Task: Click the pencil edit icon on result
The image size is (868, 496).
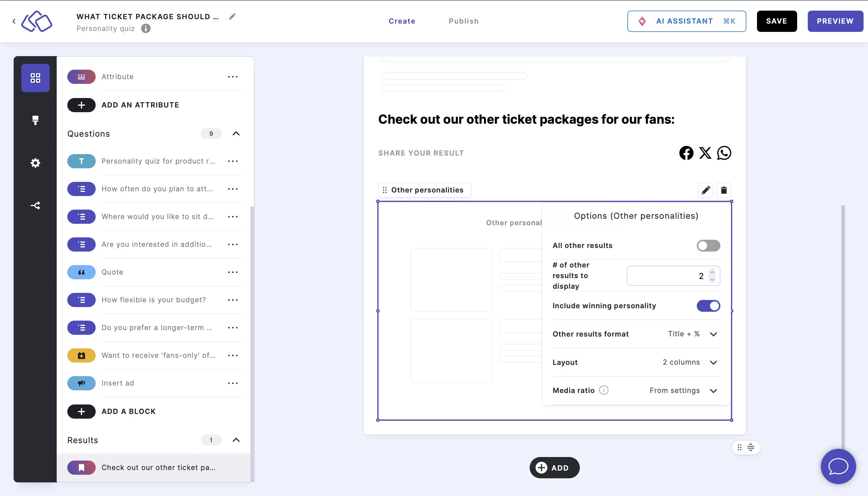Action: click(x=706, y=190)
